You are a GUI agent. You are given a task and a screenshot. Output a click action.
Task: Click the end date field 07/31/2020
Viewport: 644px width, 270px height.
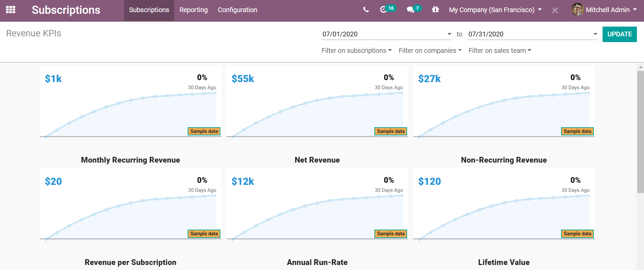pyautogui.click(x=529, y=34)
